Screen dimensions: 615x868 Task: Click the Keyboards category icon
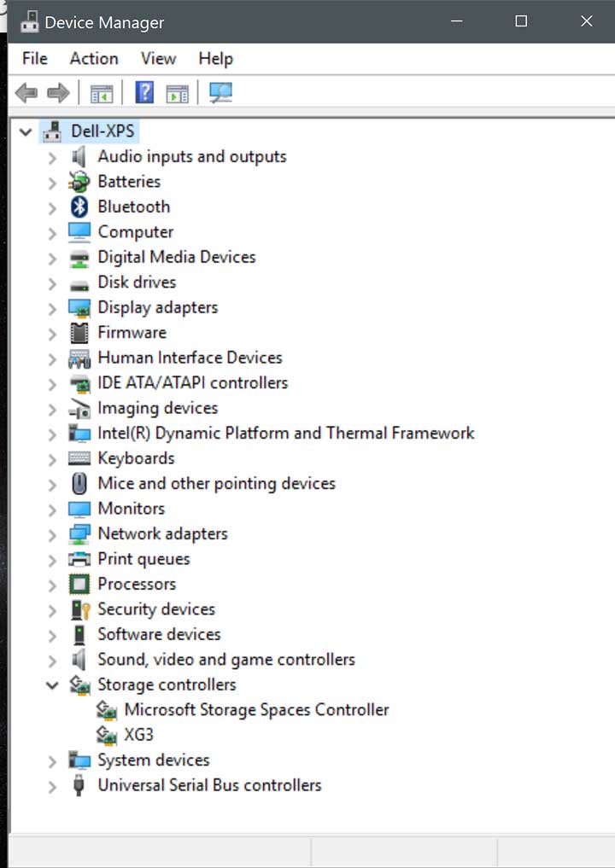(79, 458)
